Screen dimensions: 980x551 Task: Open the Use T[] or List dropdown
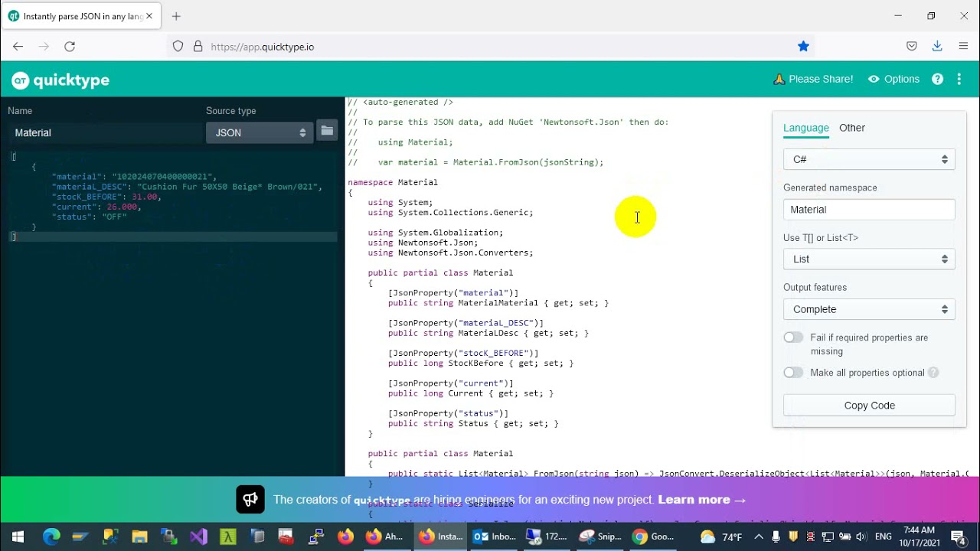tap(869, 259)
